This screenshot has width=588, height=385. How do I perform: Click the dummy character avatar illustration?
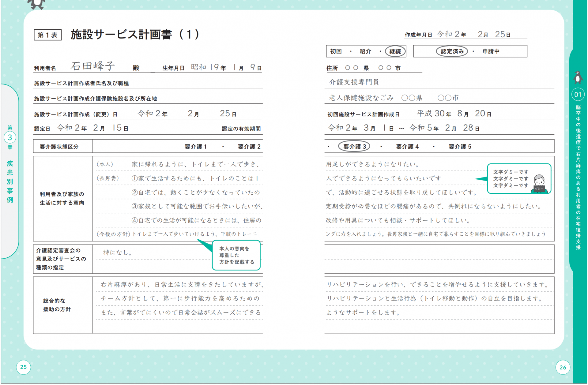coord(539,184)
